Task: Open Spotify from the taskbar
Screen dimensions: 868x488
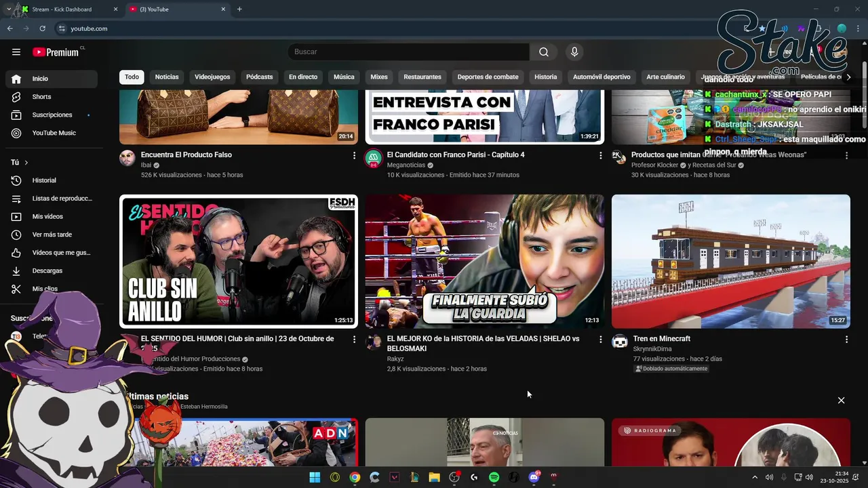Action: coord(494,477)
